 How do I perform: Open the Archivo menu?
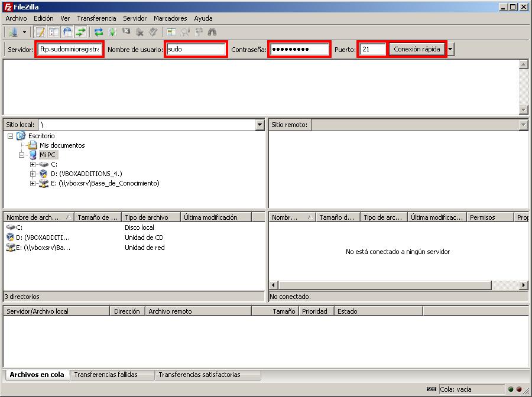click(16, 18)
